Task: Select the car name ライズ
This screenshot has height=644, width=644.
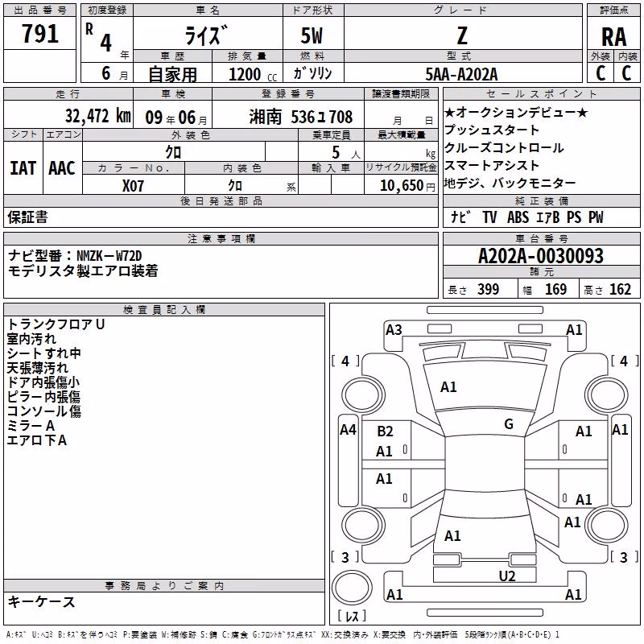Action: point(207,35)
